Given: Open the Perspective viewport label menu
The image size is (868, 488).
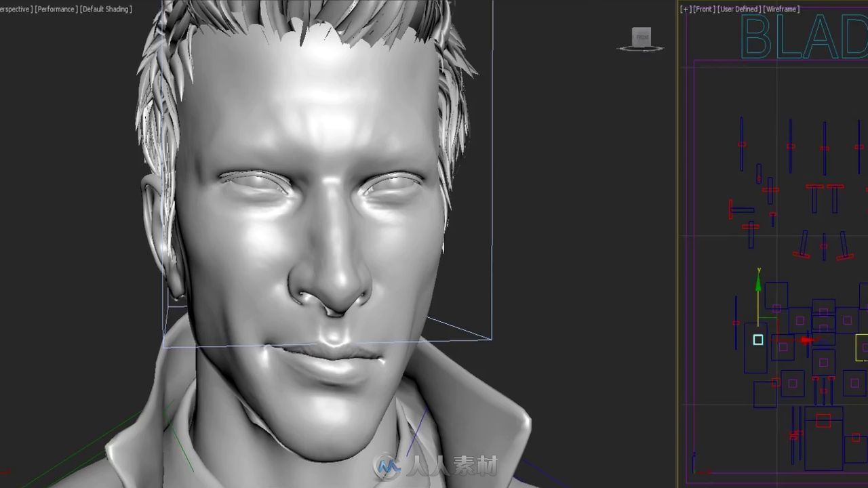Looking at the screenshot, I should (x=15, y=9).
